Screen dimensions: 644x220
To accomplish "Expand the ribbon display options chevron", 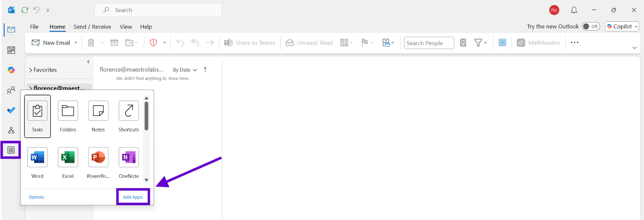I will [x=634, y=48].
